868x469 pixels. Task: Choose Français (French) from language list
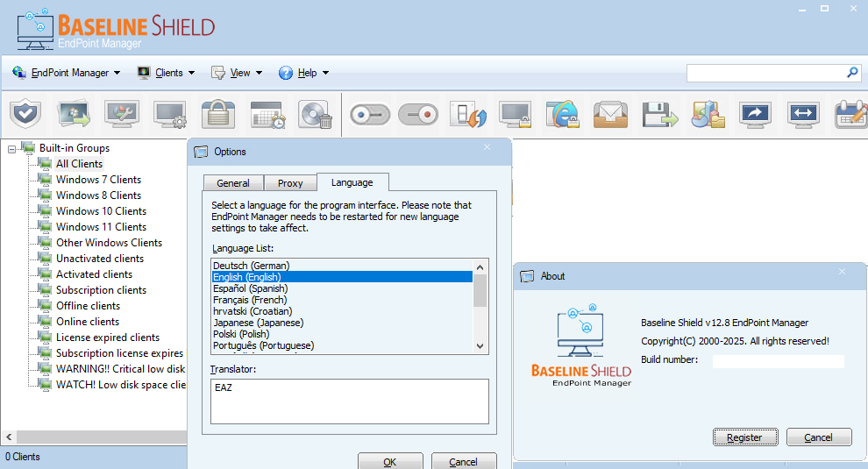[342, 300]
